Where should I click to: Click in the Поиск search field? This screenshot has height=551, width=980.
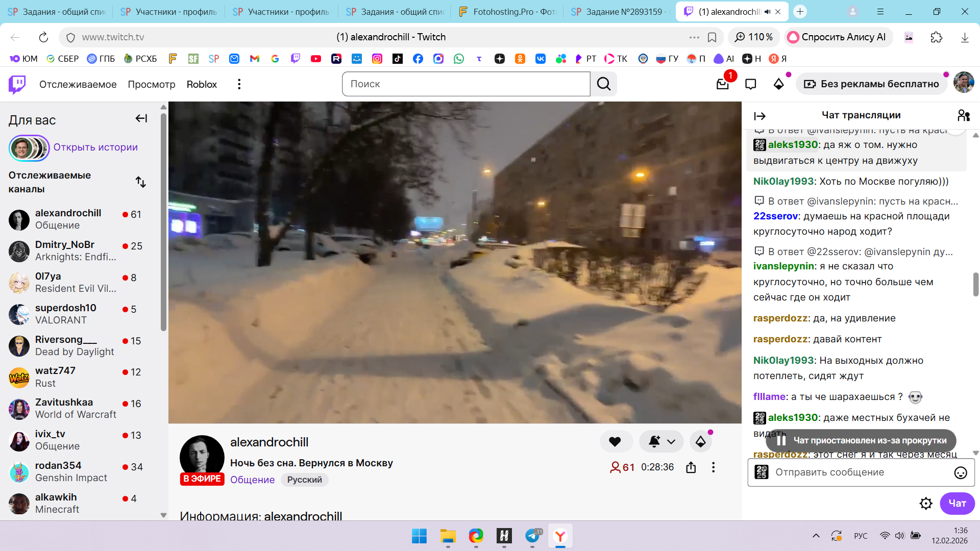[x=465, y=84]
